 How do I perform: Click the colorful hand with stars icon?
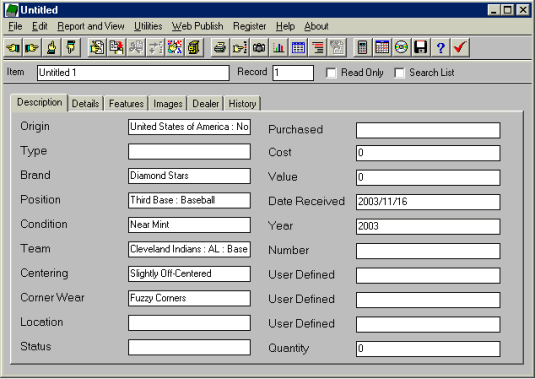coord(175,47)
